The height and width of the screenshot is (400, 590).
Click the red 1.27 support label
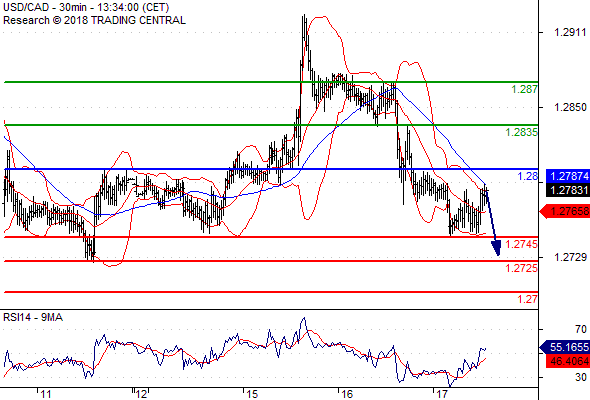click(x=527, y=299)
